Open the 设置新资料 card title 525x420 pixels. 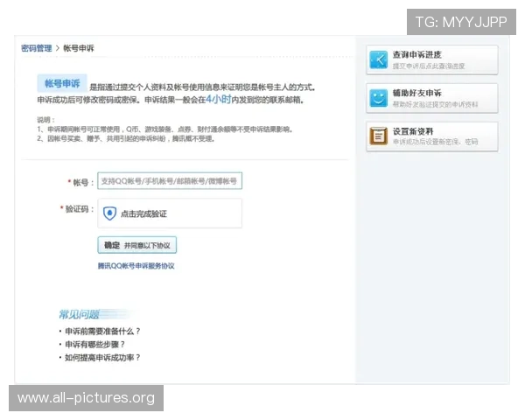413,131
